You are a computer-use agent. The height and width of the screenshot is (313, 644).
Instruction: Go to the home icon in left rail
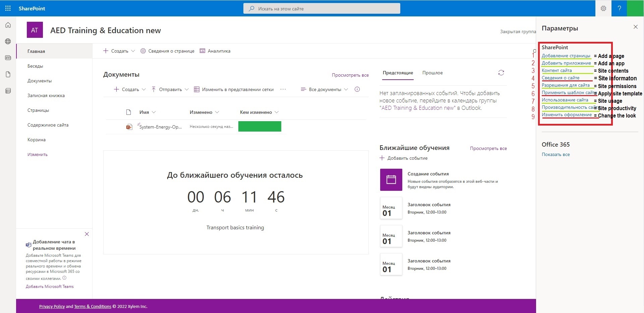[8, 25]
